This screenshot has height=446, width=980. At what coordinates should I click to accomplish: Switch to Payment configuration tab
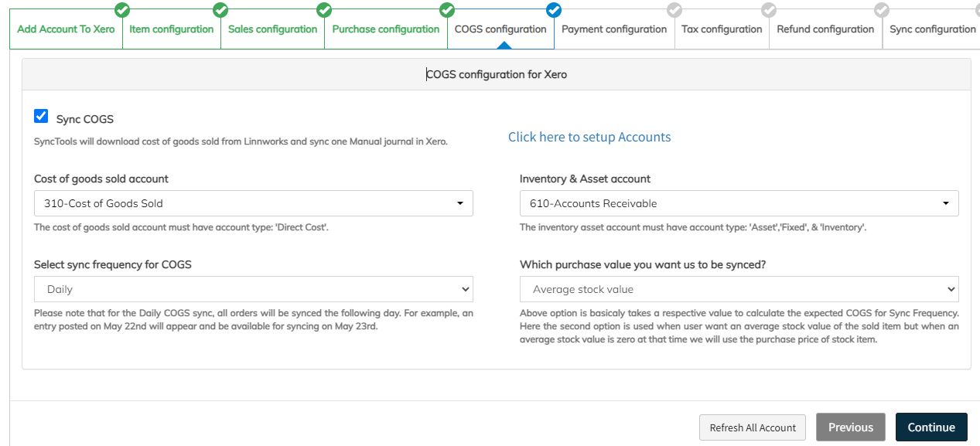613,29
